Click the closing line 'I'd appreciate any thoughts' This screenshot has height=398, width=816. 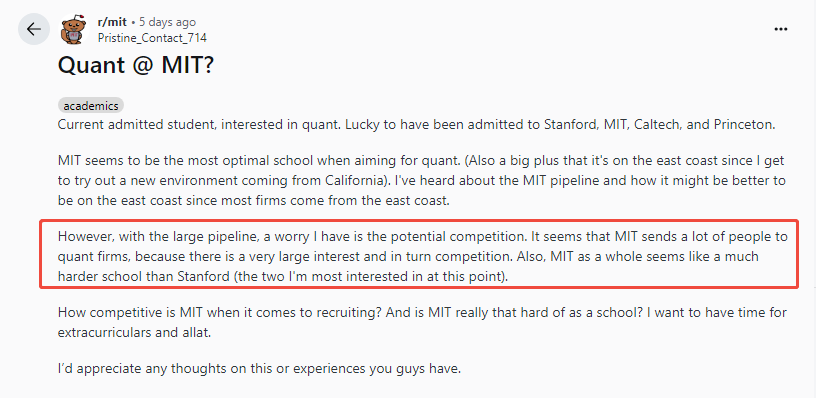pyautogui.click(x=260, y=369)
